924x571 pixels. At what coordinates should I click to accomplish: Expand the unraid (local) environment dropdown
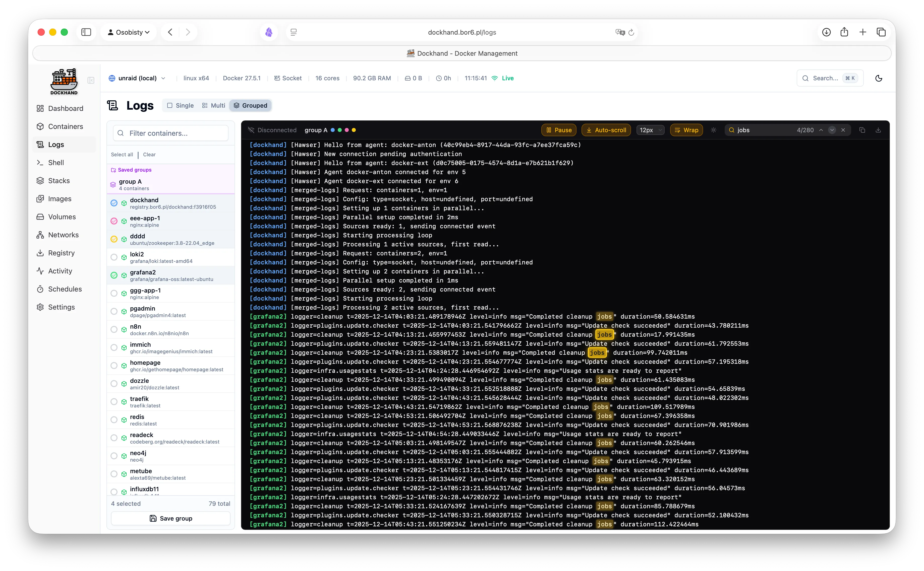coord(137,78)
